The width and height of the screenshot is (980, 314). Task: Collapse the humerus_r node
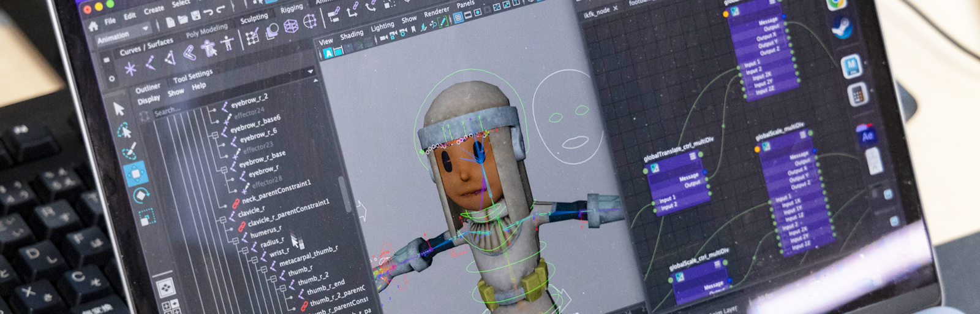(x=236, y=240)
